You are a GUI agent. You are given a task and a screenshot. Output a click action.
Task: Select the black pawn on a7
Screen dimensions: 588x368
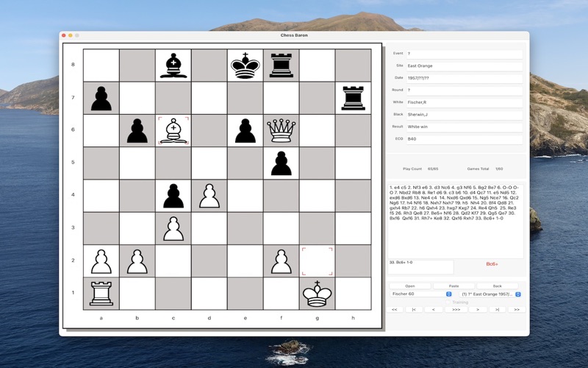pos(101,99)
